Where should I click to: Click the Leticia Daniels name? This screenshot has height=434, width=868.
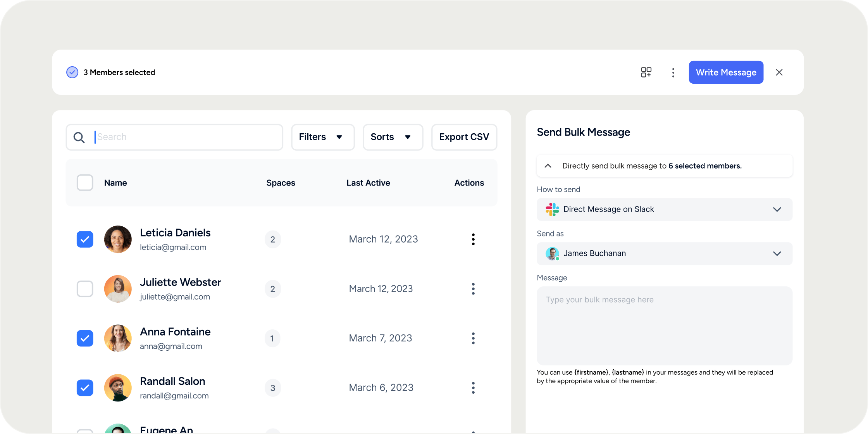[x=175, y=233]
